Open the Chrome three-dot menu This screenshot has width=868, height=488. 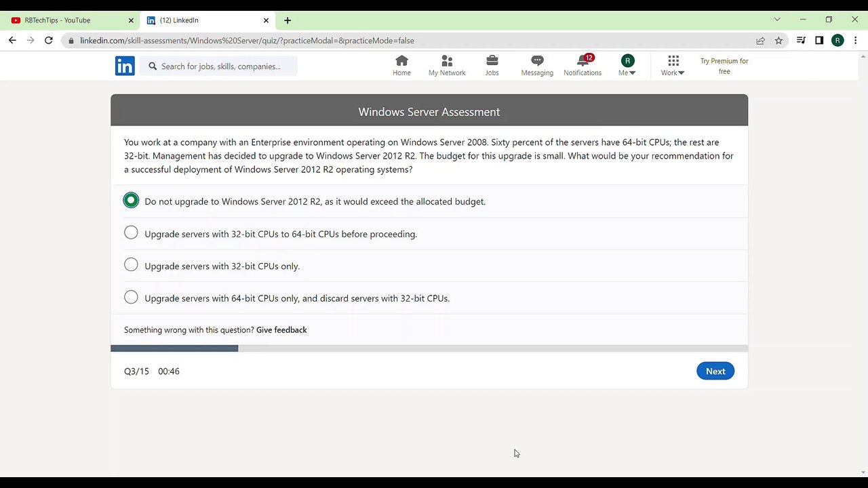[856, 41]
